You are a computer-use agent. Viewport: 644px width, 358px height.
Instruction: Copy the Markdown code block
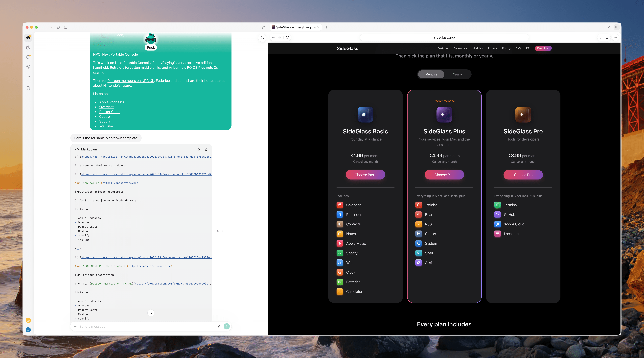[x=207, y=149]
